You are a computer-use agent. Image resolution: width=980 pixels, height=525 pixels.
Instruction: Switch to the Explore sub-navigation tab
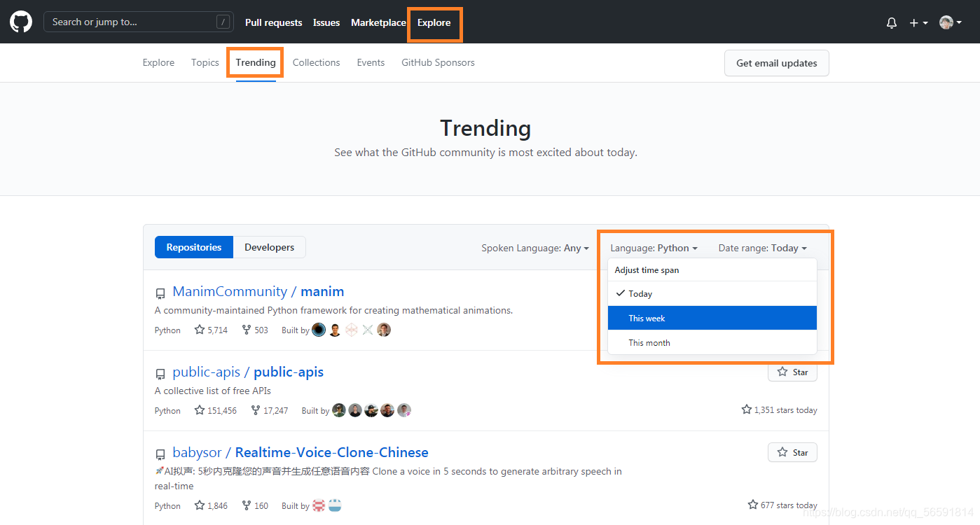tap(158, 62)
